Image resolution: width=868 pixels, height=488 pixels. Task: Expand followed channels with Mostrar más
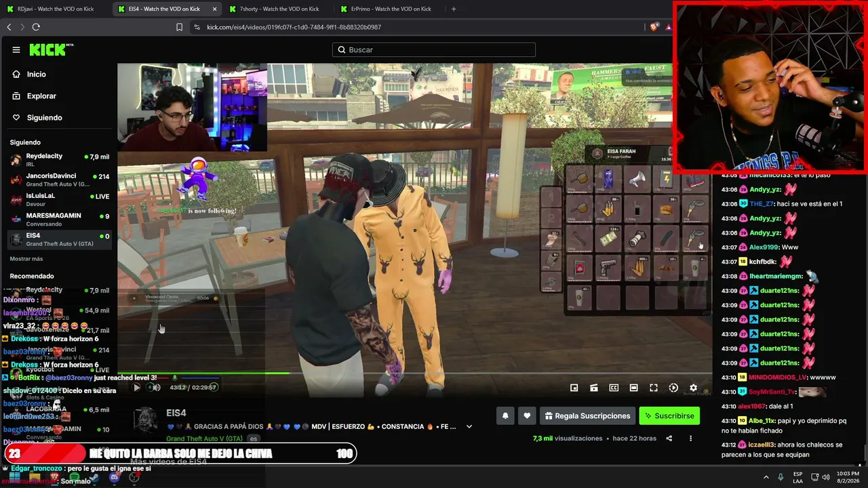(26, 259)
